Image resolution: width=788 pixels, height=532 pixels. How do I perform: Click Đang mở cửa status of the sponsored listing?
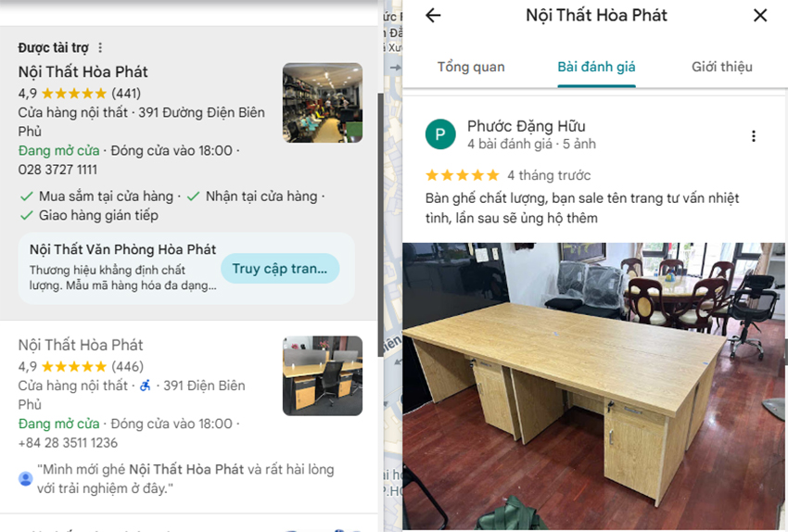coord(58,151)
